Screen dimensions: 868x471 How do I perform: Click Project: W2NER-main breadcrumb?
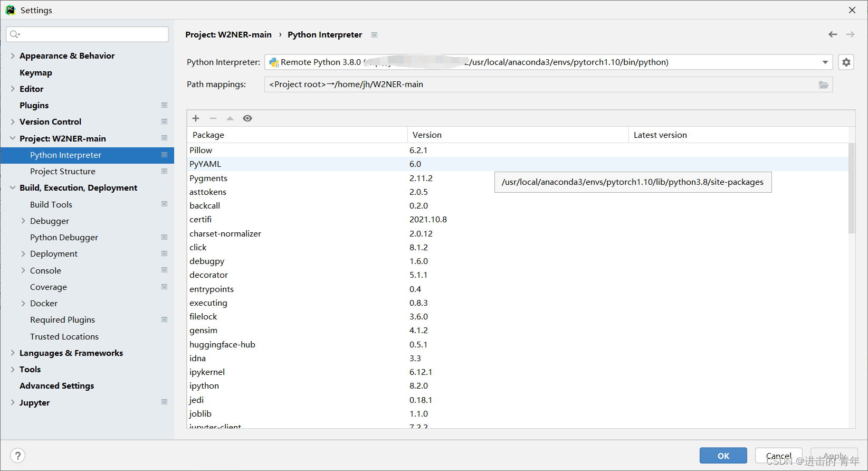pos(228,34)
